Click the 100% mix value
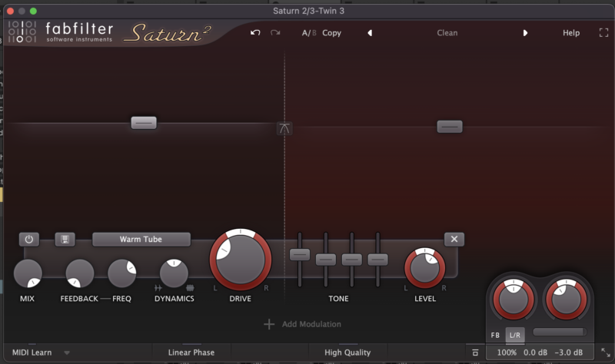Screen dimensions: 615x364 pyautogui.click(x=507, y=352)
